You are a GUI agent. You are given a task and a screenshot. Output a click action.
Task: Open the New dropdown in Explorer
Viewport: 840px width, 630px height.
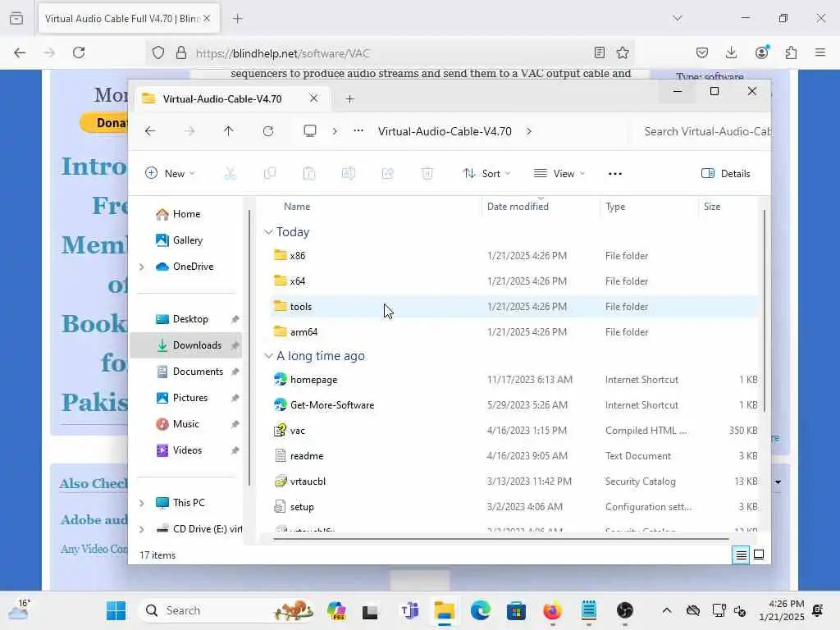170,174
